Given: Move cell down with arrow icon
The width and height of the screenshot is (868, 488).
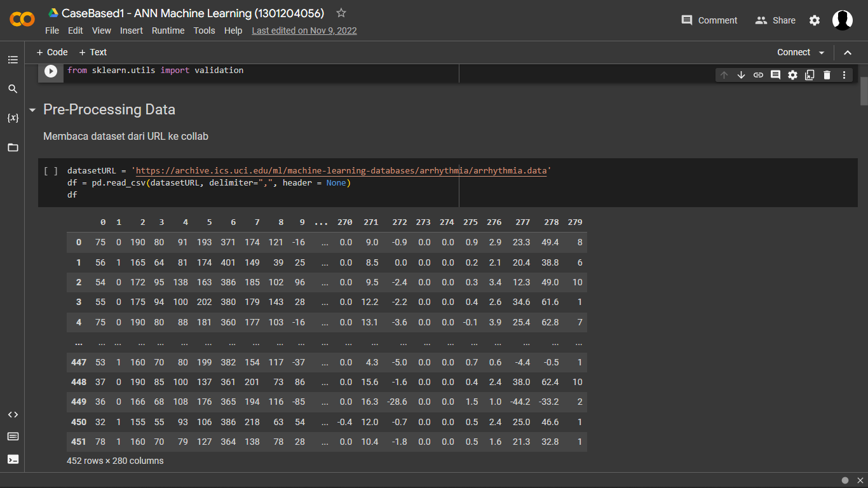Looking at the screenshot, I should pos(741,75).
